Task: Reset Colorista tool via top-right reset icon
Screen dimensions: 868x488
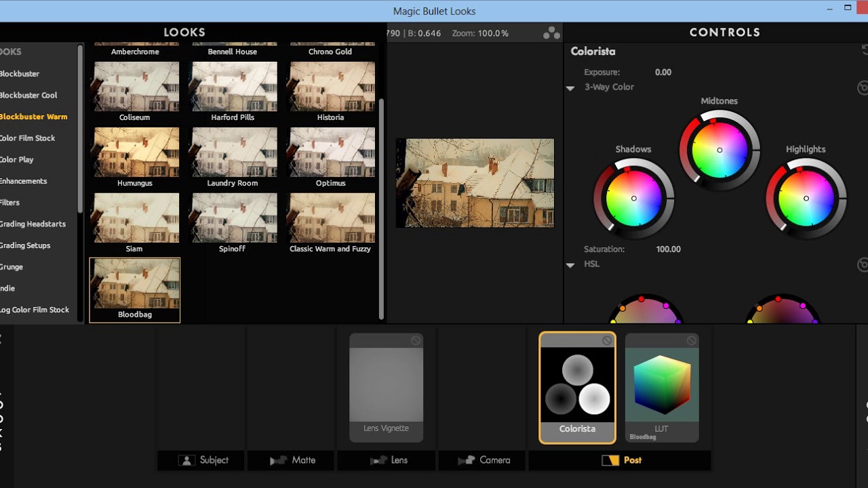Action: click(x=864, y=50)
